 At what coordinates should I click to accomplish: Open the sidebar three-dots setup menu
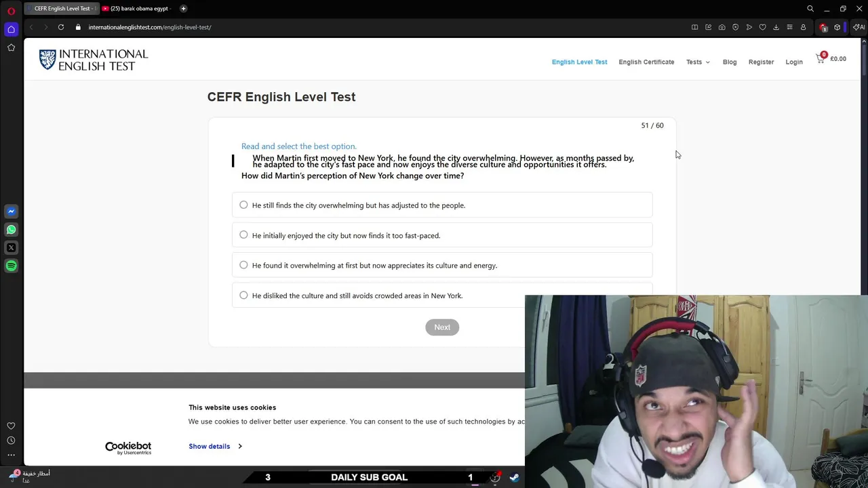pos(11,455)
